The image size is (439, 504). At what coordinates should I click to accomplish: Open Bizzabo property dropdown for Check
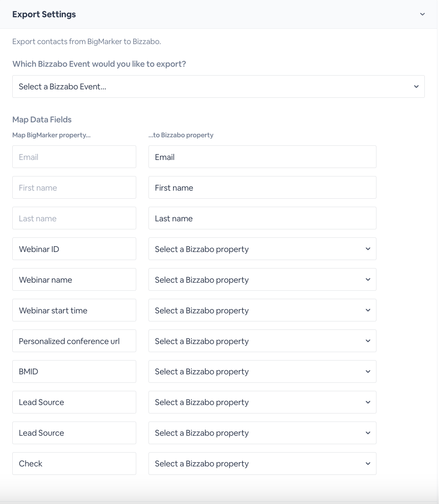pos(262,463)
